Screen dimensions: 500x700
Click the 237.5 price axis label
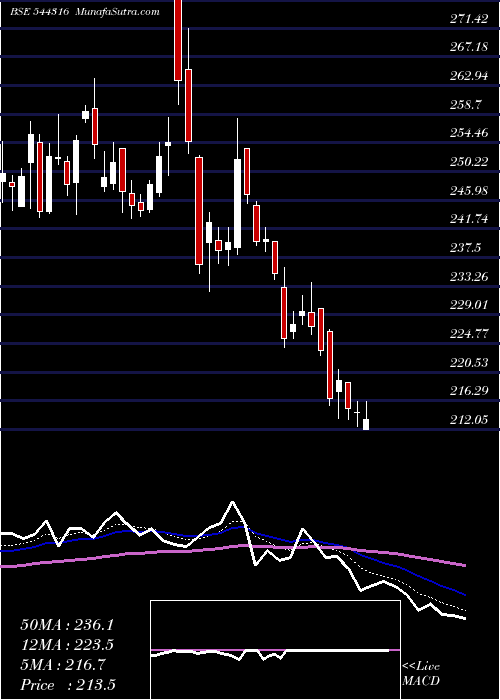pos(465,248)
